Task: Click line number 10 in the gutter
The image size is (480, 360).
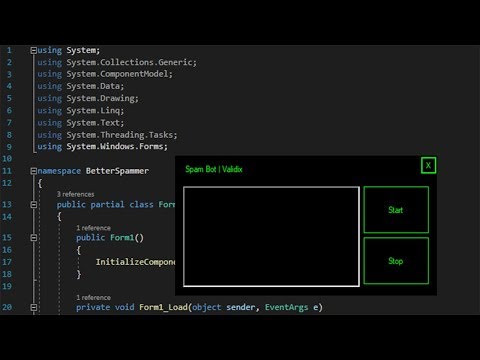Action: tap(7, 159)
